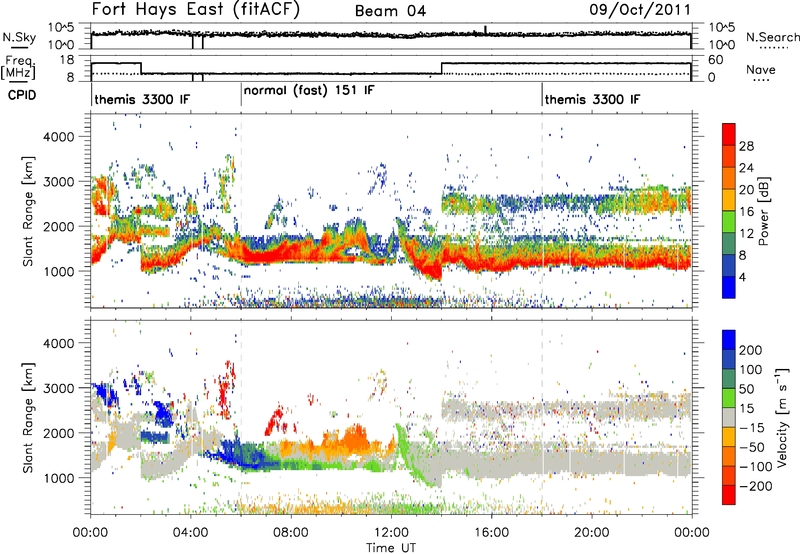
Task: Click '1000' tick in the Velocity panel
Action: [x=59, y=478]
